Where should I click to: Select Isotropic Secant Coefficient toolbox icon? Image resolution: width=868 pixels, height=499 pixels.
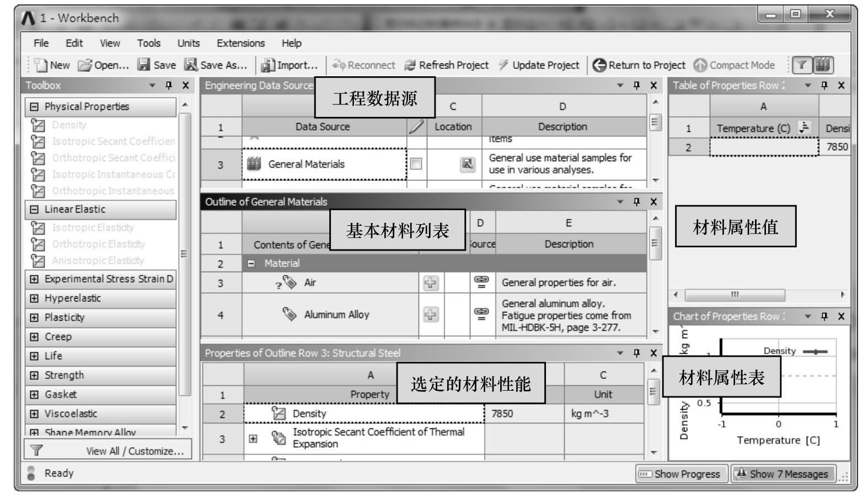tap(37, 142)
